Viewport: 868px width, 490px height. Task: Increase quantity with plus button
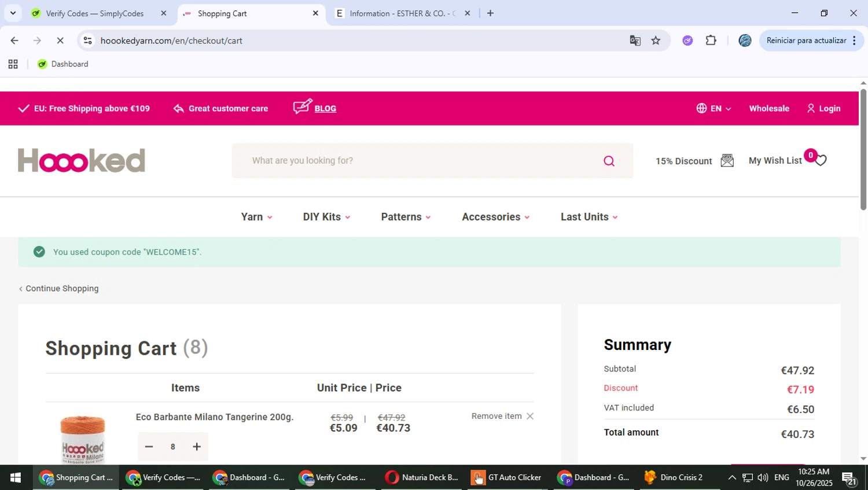pos(197,447)
